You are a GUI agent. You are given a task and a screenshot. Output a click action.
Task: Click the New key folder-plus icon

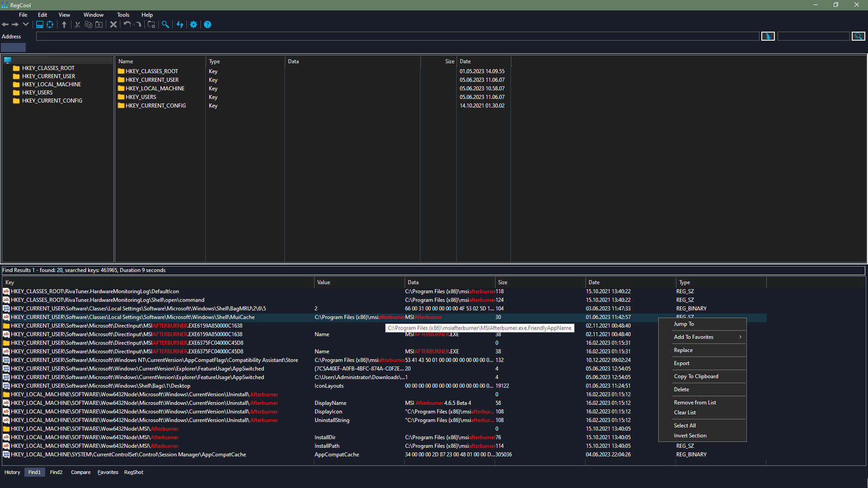click(151, 24)
